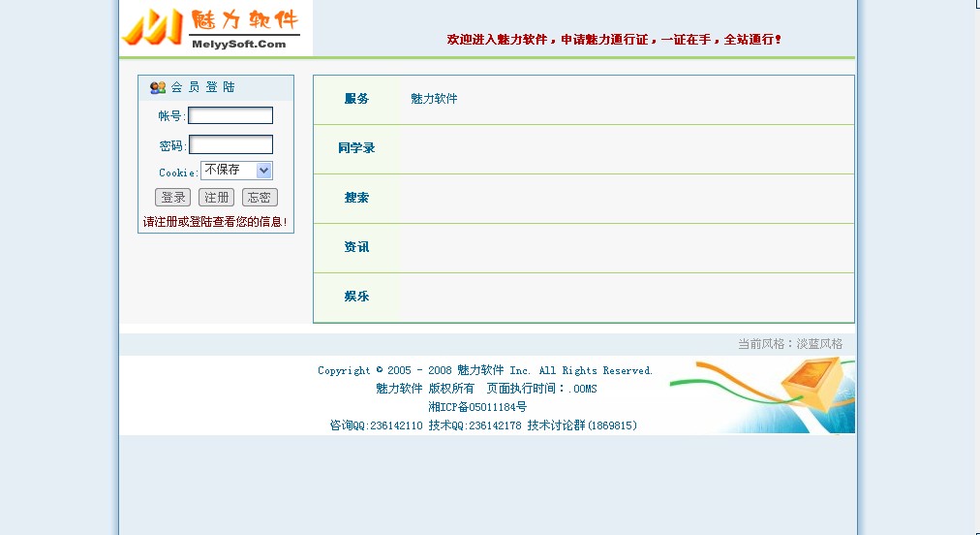
Task: Select the 娱乐 category label
Action: (356, 297)
